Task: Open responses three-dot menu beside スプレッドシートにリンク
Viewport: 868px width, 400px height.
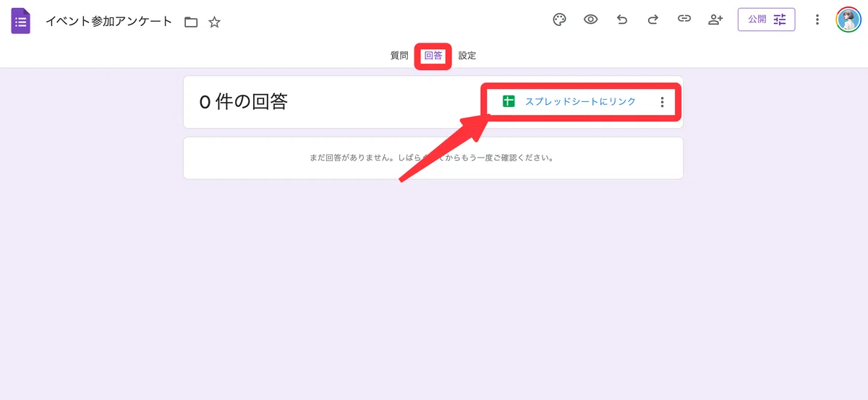Action: coord(662,102)
